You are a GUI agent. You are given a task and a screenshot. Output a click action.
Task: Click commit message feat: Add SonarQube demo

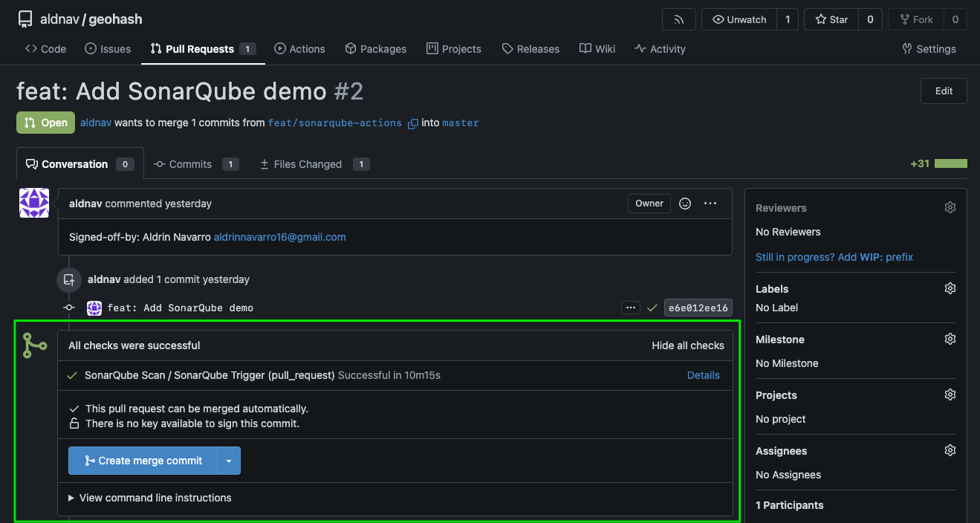tap(181, 308)
